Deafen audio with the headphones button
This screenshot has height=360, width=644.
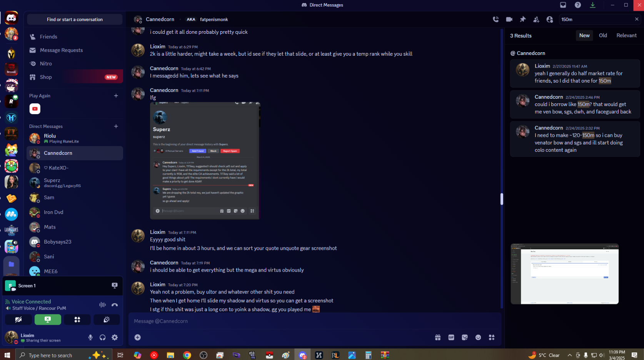pos(102,337)
